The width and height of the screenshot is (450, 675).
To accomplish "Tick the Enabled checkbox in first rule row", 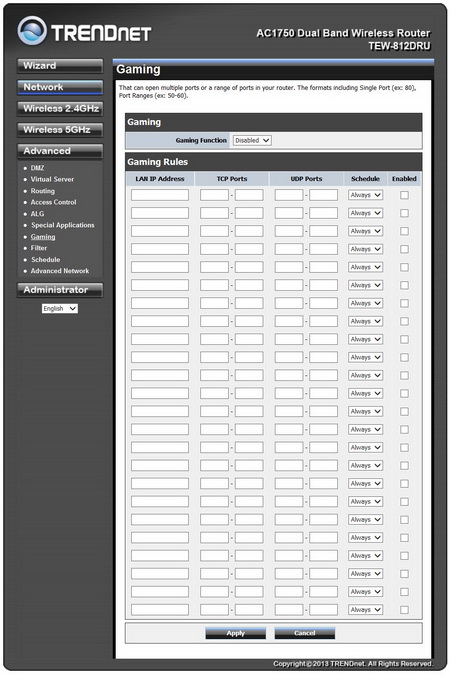I will [404, 195].
